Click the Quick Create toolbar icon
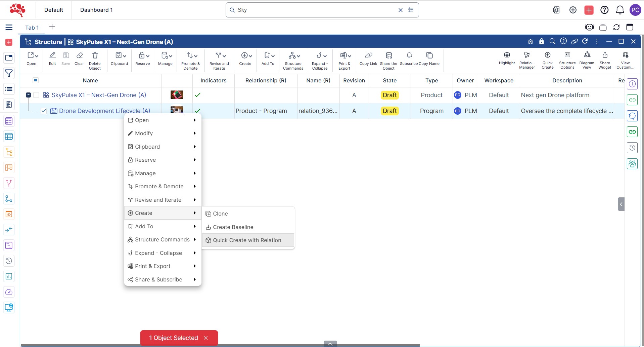The image size is (644, 347). click(547, 55)
